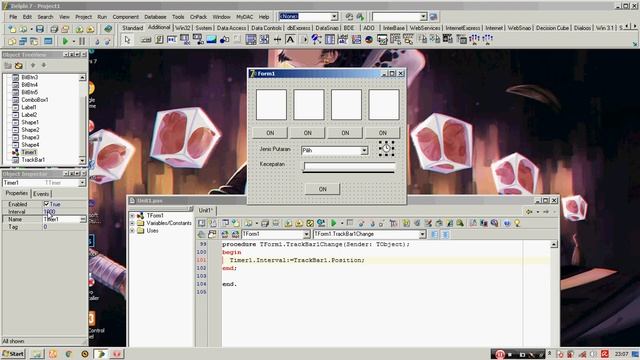Click the Save file icon in main toolbar
The width and height of the screenshot is (640, 360).
coord(40,29)
